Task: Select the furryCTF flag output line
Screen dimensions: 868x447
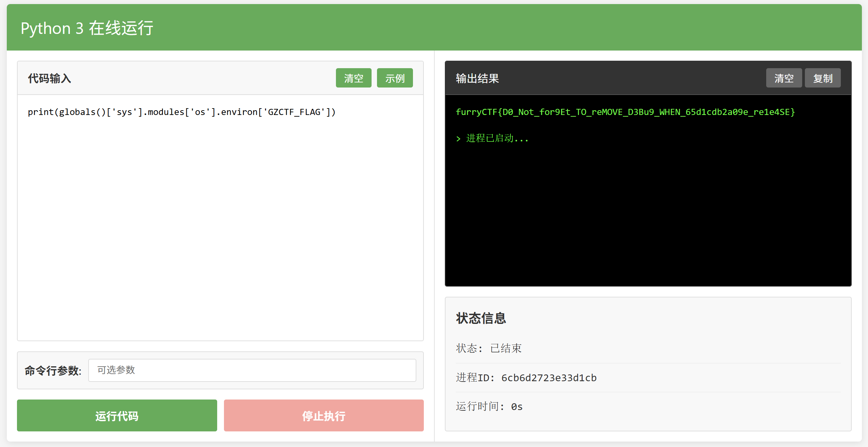Action: (x=625, y=112)
